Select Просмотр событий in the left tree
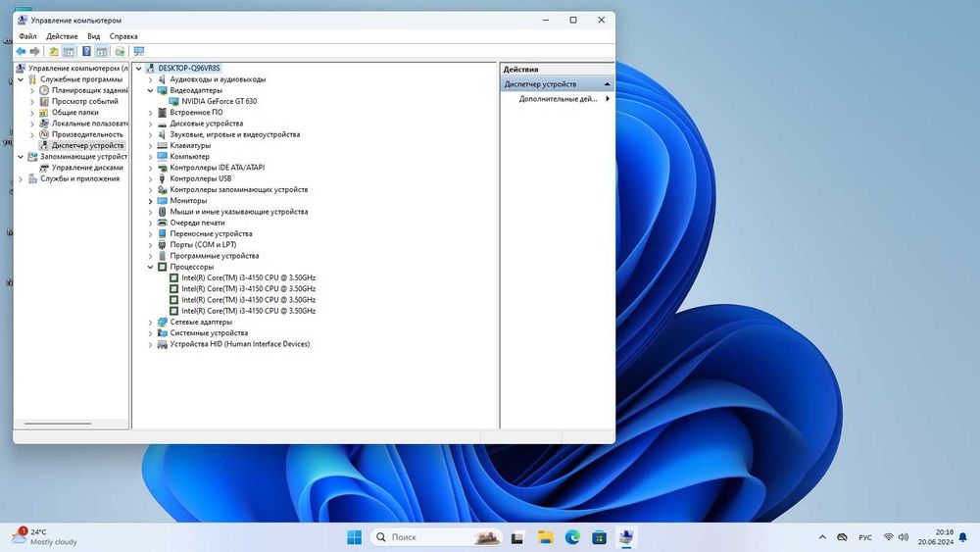The height and width of the screenshot is (552, 980). click(84, 101)
